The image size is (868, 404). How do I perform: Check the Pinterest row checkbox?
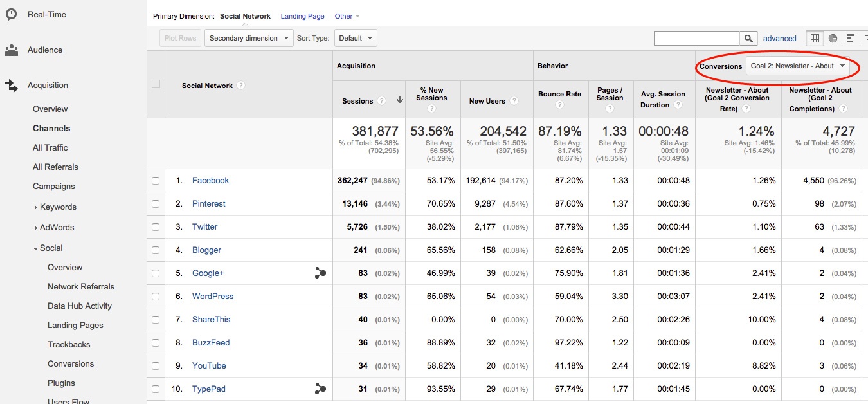[x=156, y=203]
